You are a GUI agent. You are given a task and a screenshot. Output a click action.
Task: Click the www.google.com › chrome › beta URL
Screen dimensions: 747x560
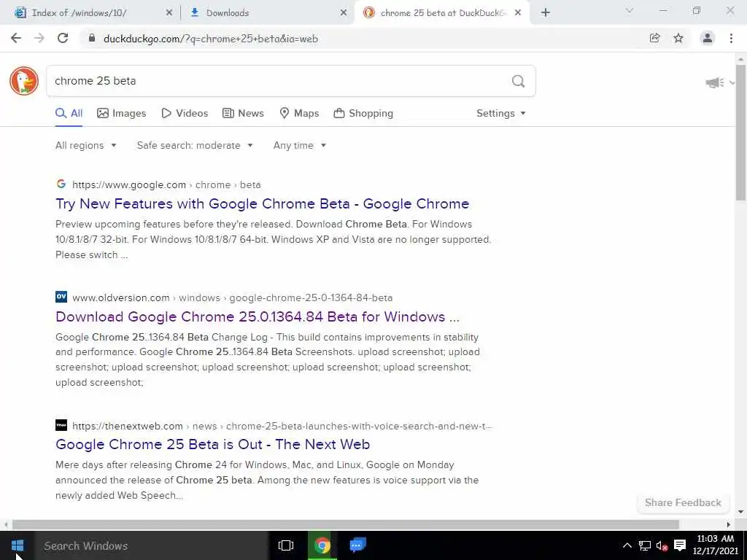tap(166, 184)
